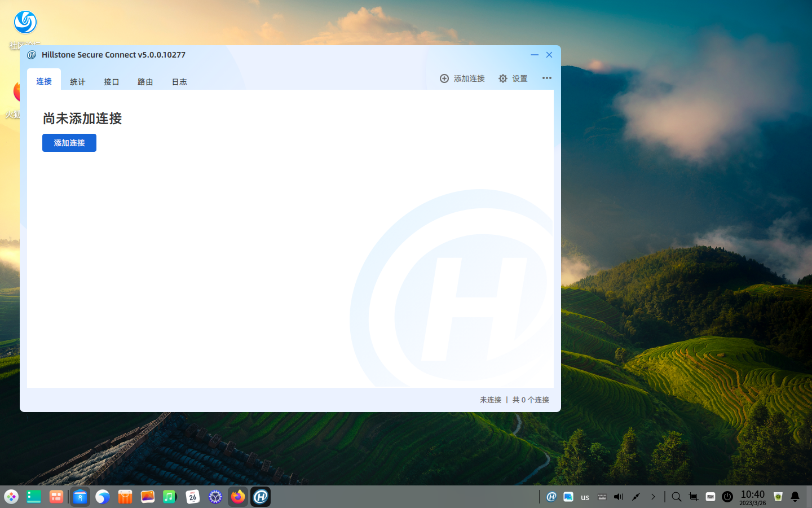Click the power button in the taskbar
The image size is (812, 508).
727,497
